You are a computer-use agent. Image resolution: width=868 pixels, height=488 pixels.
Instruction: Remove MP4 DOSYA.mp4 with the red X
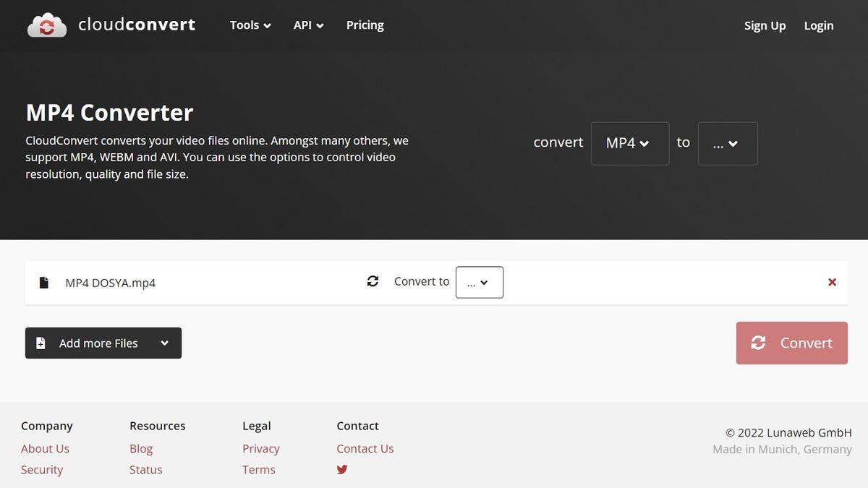pos(832,282)
